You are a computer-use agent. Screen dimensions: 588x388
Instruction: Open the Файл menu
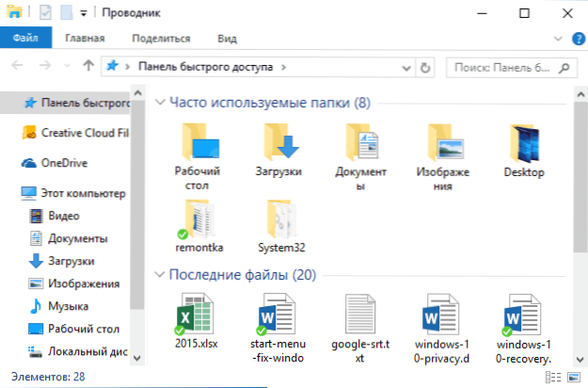click(x=25, y=38)
